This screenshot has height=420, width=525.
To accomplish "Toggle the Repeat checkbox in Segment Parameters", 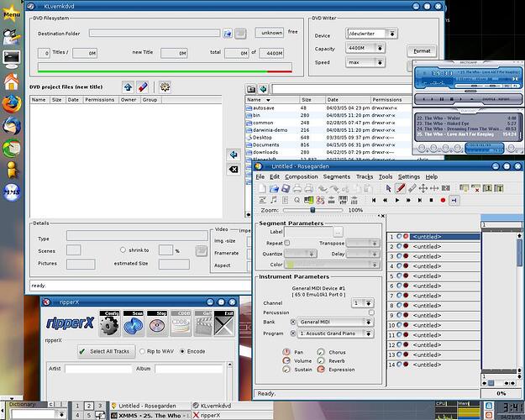I will [x=287, y=243].
